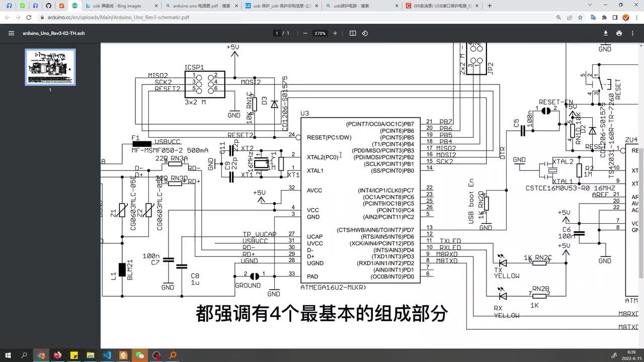
Task: Click the RESET(PC1/DW) pin label
Action: (x=329, y=137)
